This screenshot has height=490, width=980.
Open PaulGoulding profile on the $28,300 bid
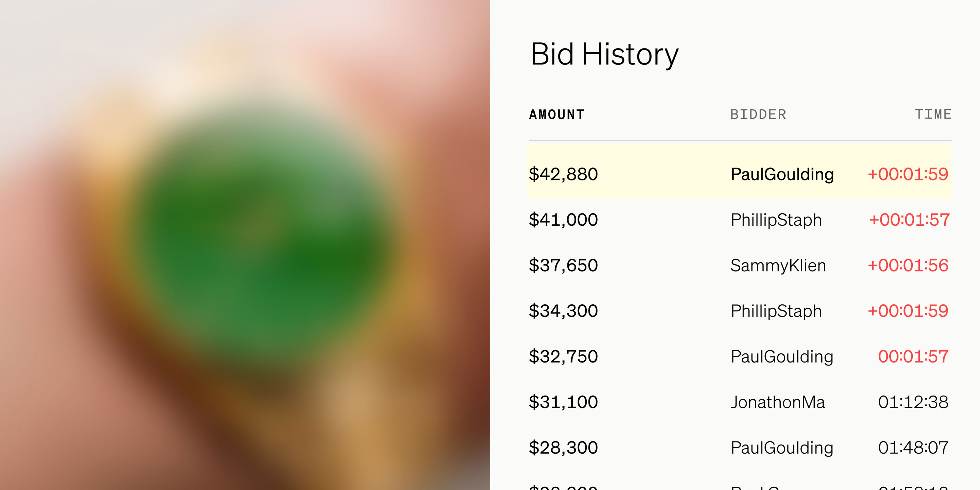782,448
